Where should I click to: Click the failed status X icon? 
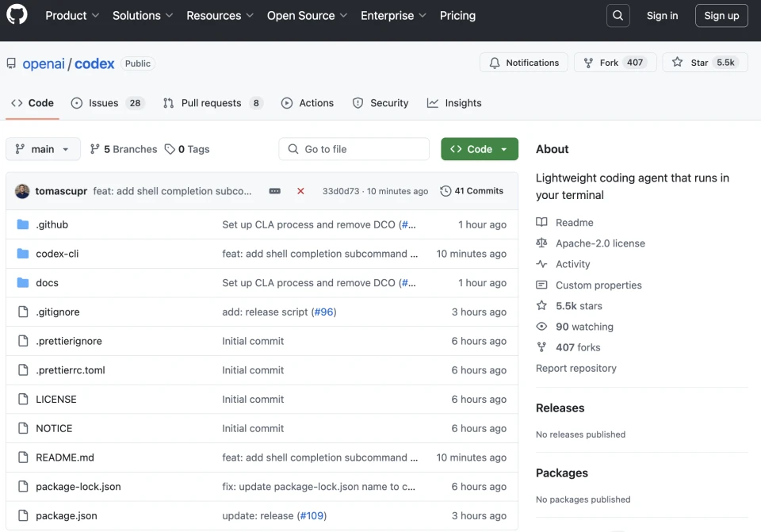point(300,191)
